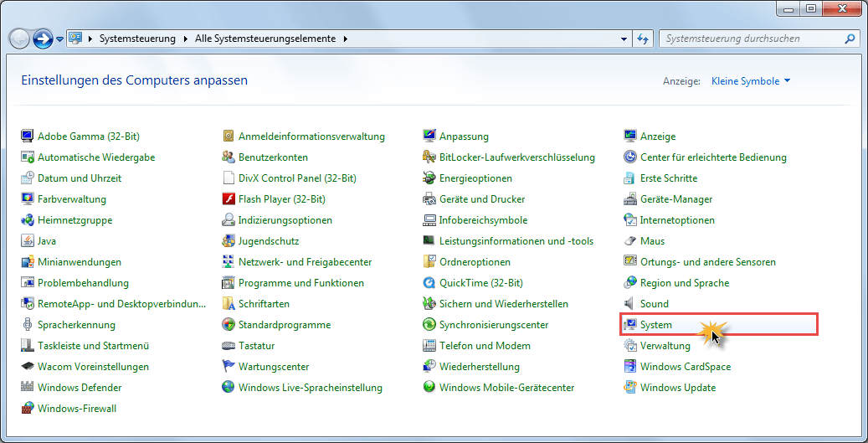Click the search magnifier icon
Image resolution: width=868 pixels, height=443 pixels.
coord(850,39)
